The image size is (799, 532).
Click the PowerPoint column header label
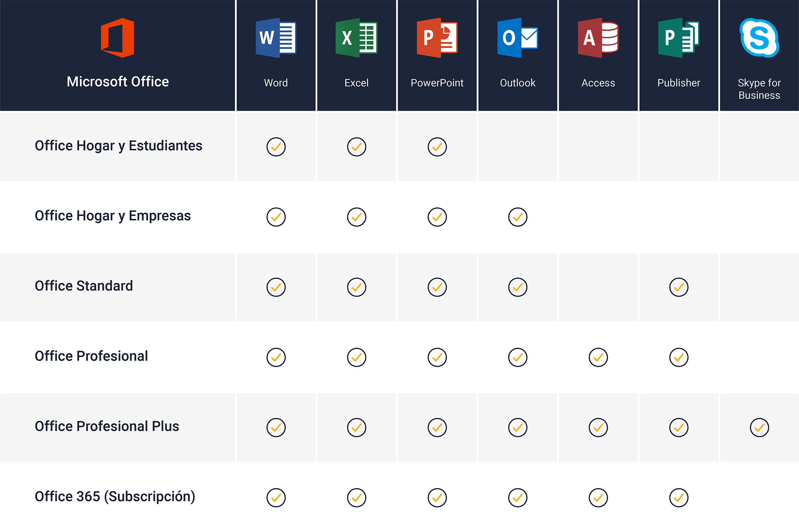point(437,83)
